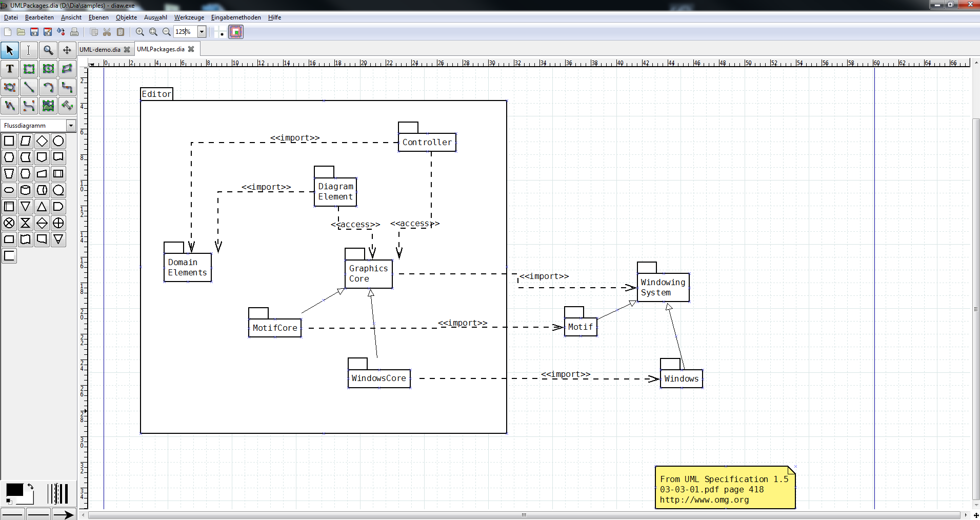The height and width of the screenshot is (520, 980).
Task: Close the UMLPackages.dia tab
Action: (x=191, y=49)
